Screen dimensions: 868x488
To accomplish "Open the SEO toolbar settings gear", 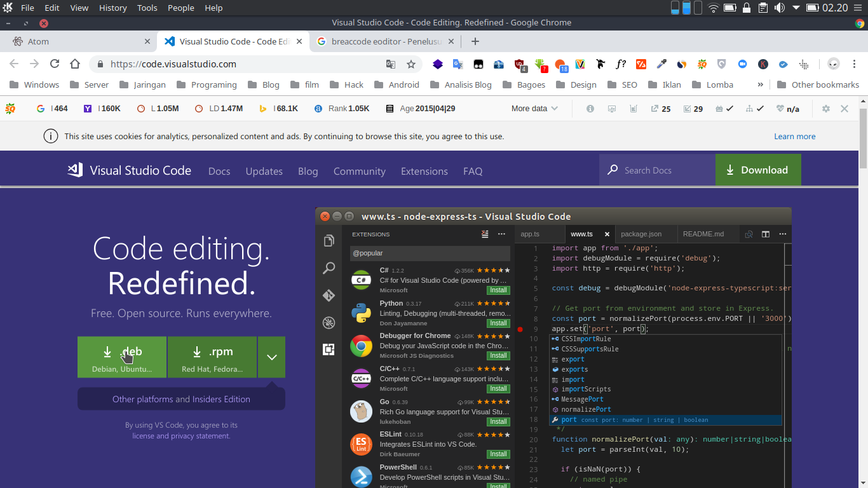I will (x=825, y=109).
